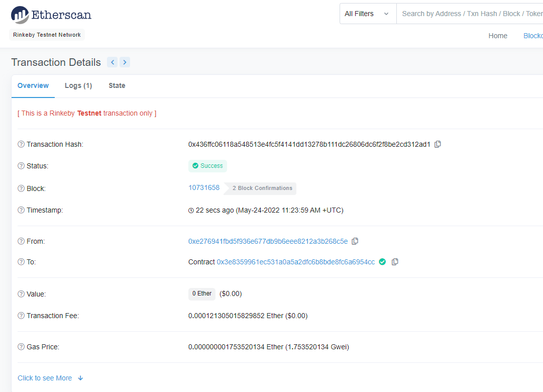
Task: Click the 2 Block Confirmations badge
Action: (260, 188)
